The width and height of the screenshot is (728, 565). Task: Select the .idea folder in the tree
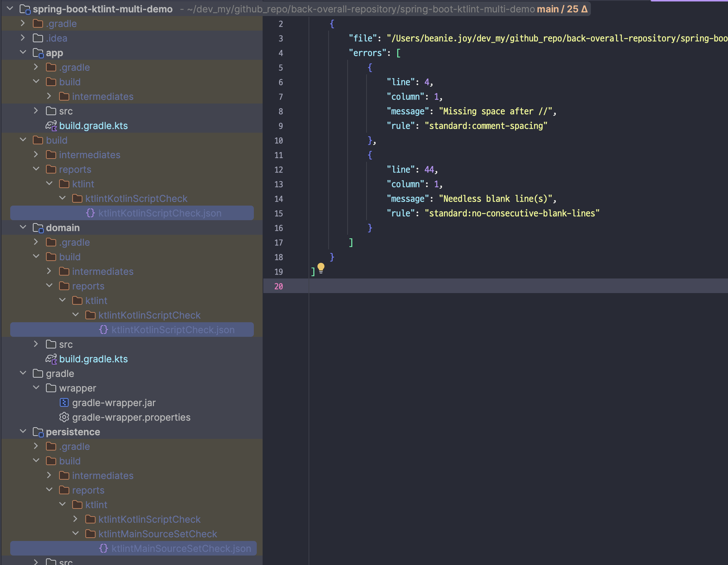[x=57, y=38]
